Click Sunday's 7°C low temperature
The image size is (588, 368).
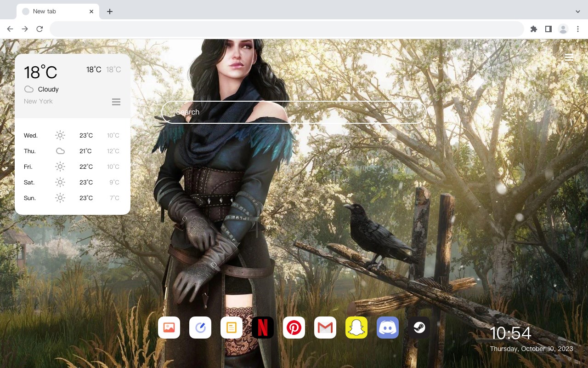pos(114,198)
